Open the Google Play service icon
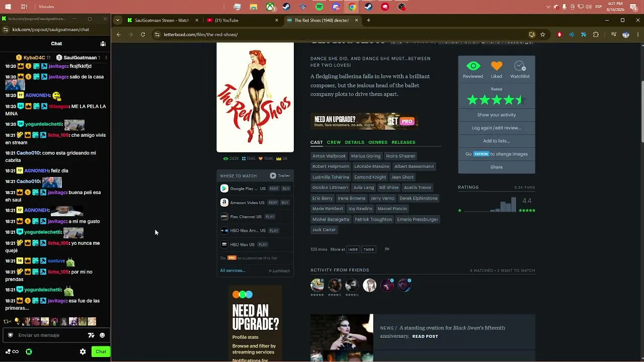Image resolution: width=644 pixels, height=362 pixels. [x=224, y=189]
